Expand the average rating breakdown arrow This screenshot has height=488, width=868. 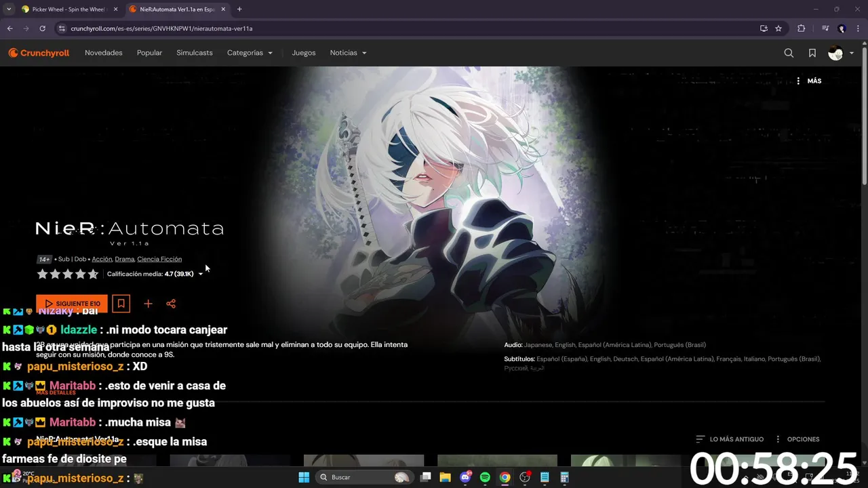pos(201,274)
